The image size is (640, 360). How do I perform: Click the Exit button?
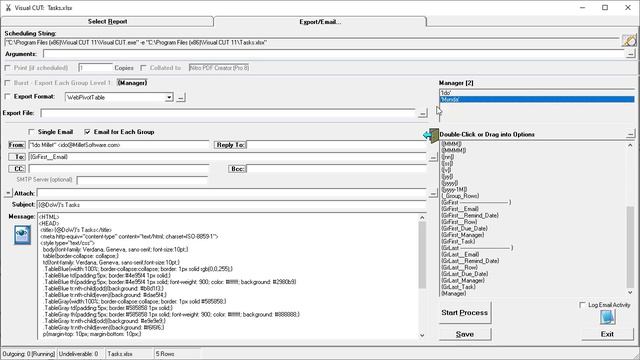pyautogui.click(x=607, y=334)
